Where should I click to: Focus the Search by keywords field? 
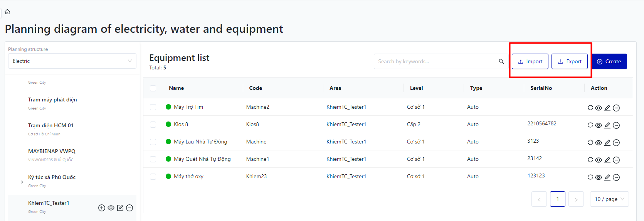pyautogui.click(x=435, y=61)
